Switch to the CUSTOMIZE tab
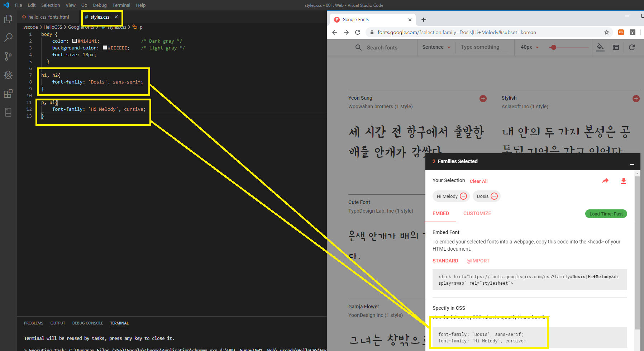Image resolution: width=644 pixels, height=351 pixels. [x=477, y=213]
